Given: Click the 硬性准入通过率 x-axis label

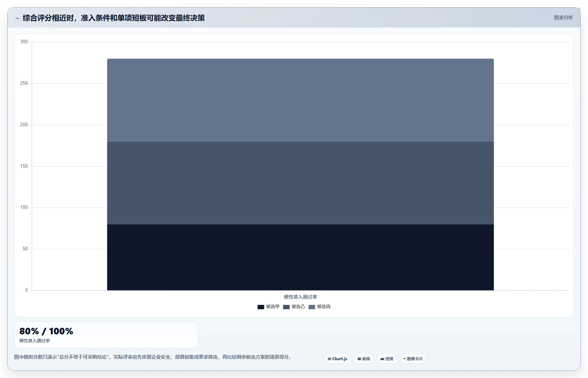Looking at the screenshot, I should pyautogui.click(x=300, y=297).
